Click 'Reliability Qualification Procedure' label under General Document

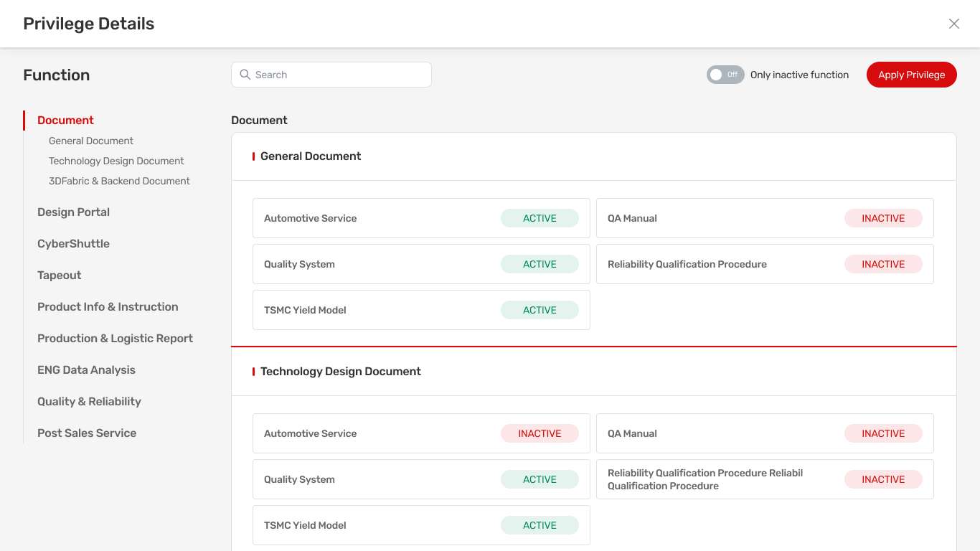point(687,264)
